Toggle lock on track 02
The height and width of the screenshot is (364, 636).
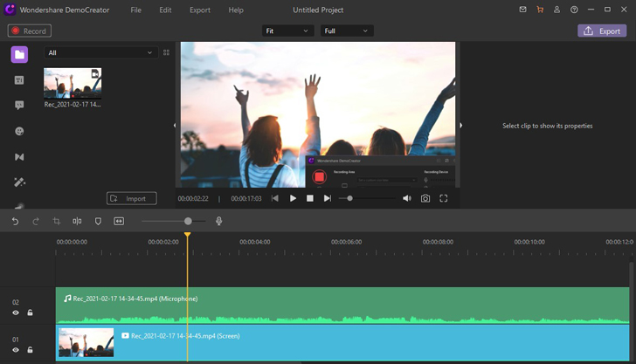(30, 312)
